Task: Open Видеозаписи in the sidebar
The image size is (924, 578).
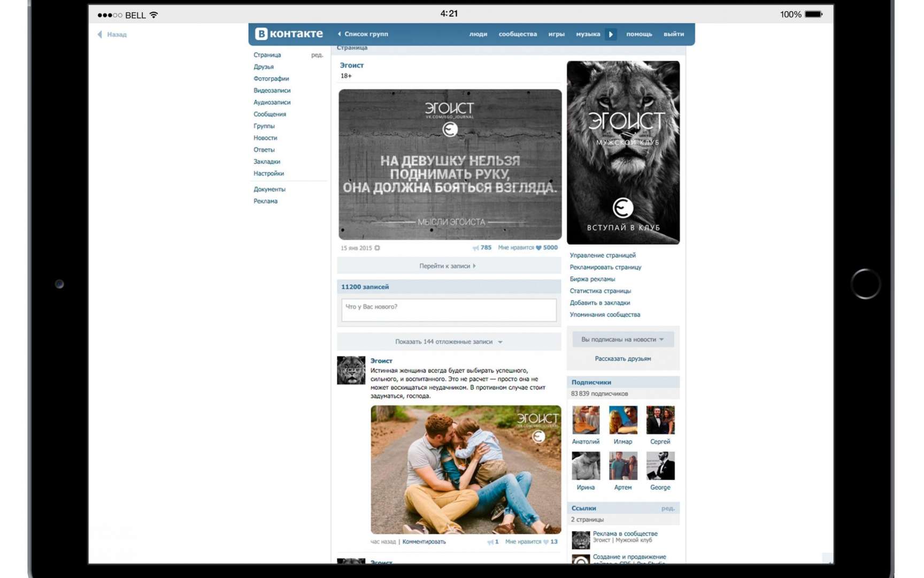Action: pyautogui.click(x=272, y=90)
